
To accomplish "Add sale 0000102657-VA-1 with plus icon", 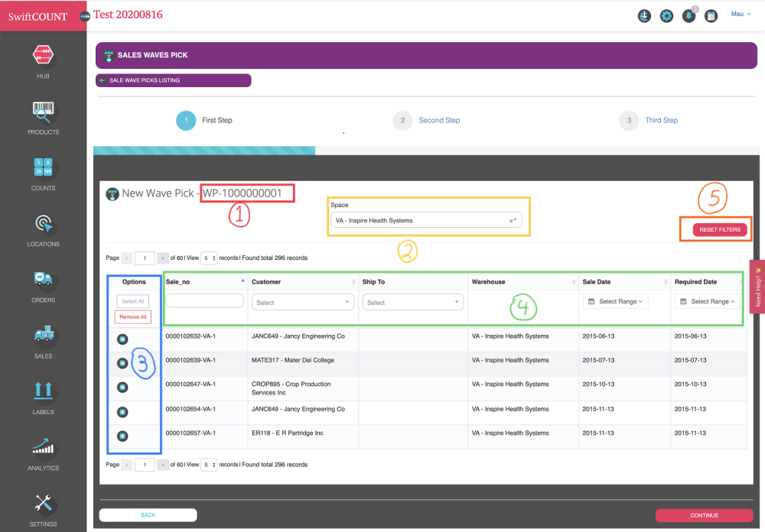I will [x=122, y=436].
